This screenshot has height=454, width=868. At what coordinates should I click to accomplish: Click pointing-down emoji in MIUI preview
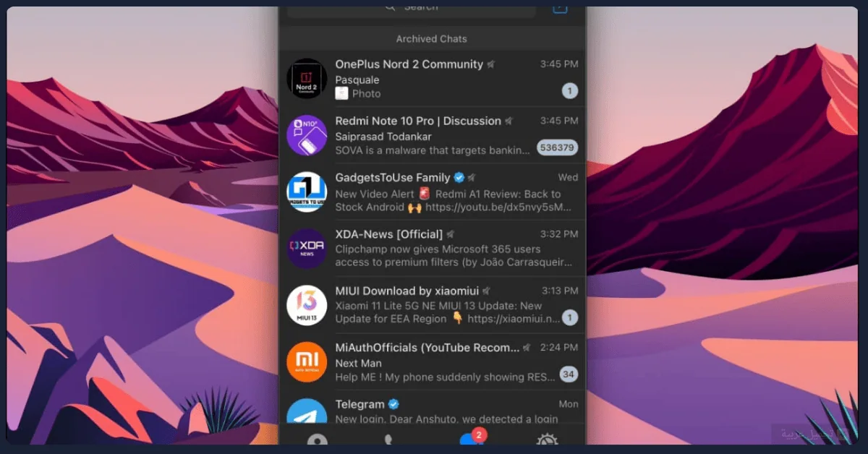coord(457,318)
